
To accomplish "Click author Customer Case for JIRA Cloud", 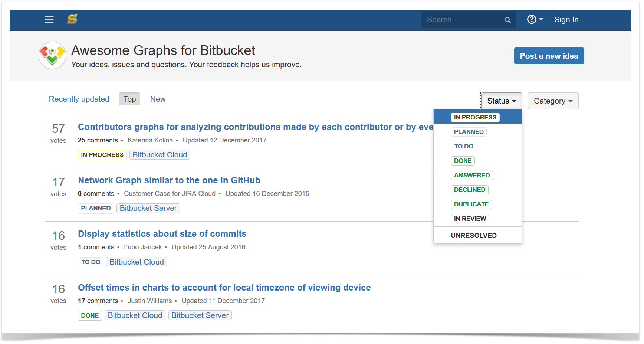I will tap(170, 194).
